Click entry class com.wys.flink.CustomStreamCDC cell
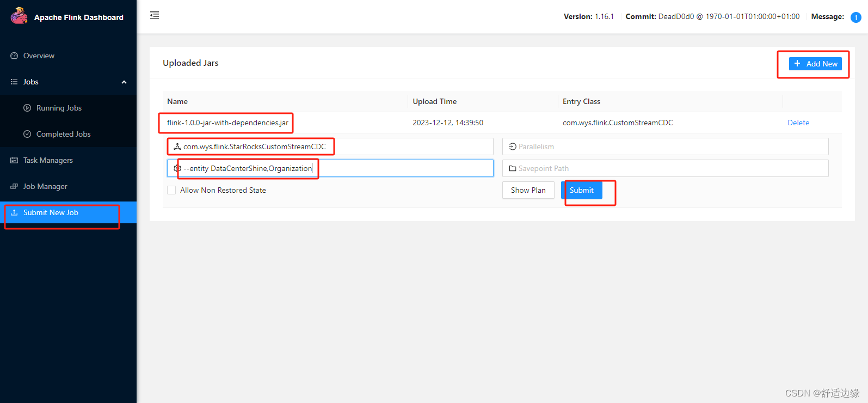868x403 pixels. click(618, 123)
